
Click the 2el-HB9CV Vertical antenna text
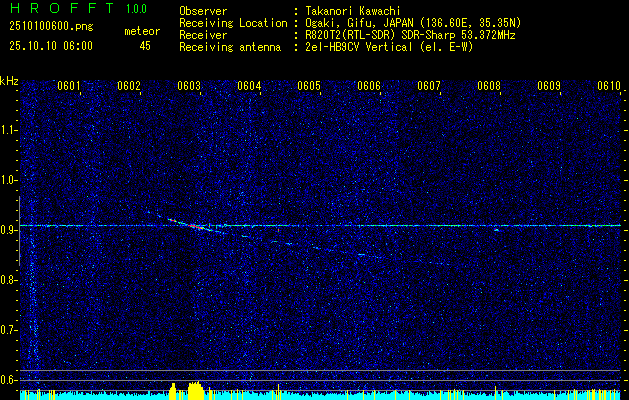[x=389, y=47]
